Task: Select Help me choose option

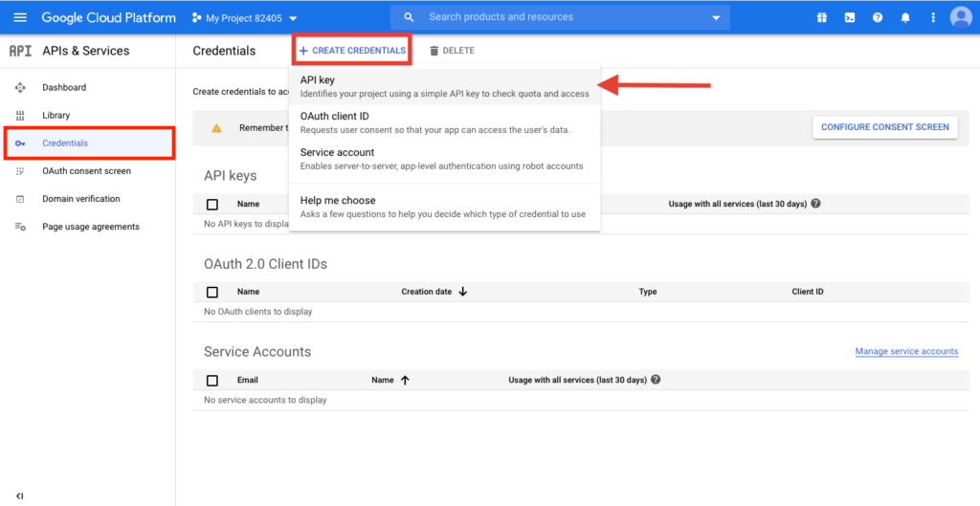Action: point(444,208)
